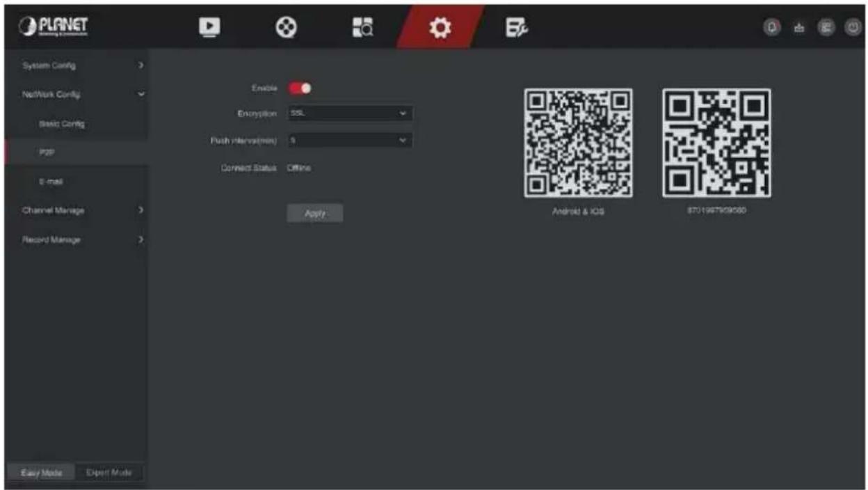Open the maintenance tools icon tab

[x=516, y=26]
